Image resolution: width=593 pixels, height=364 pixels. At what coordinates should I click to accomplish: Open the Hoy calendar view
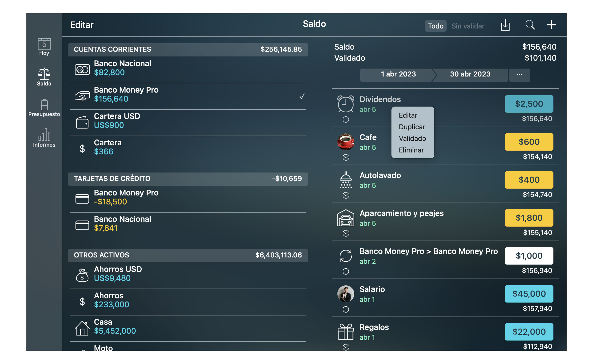(x=44, y=47)
